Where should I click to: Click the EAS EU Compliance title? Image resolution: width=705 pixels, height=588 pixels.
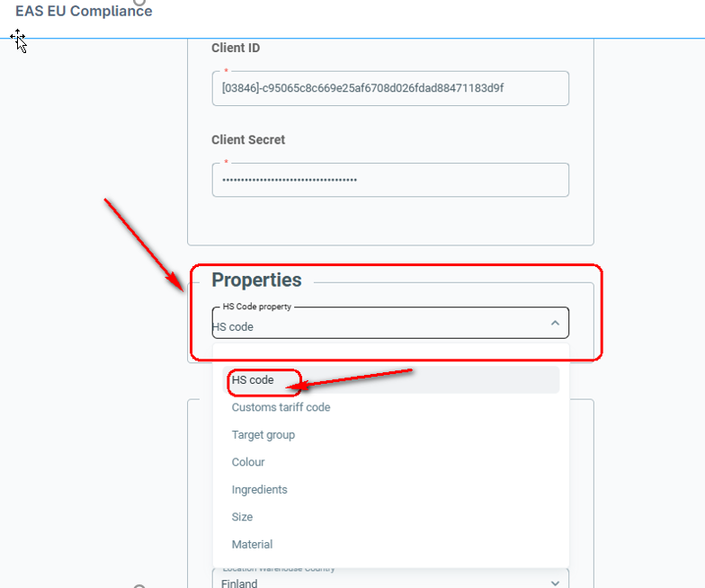pyautogui.click(x=84, y=12)
